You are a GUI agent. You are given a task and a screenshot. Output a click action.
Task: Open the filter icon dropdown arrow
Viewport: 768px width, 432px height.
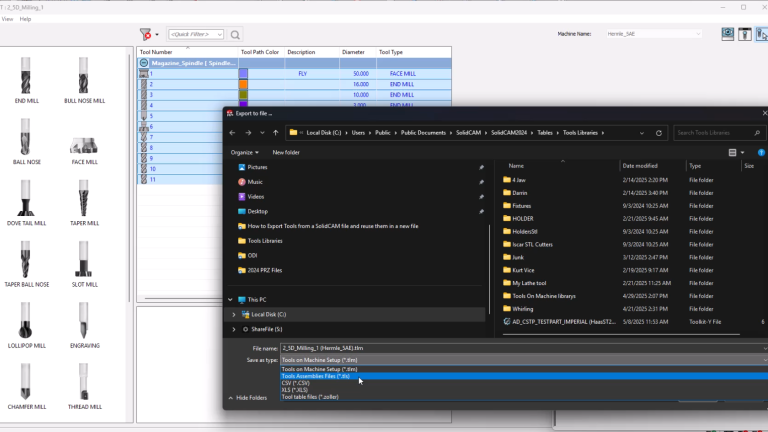click(x=157, y=35)
